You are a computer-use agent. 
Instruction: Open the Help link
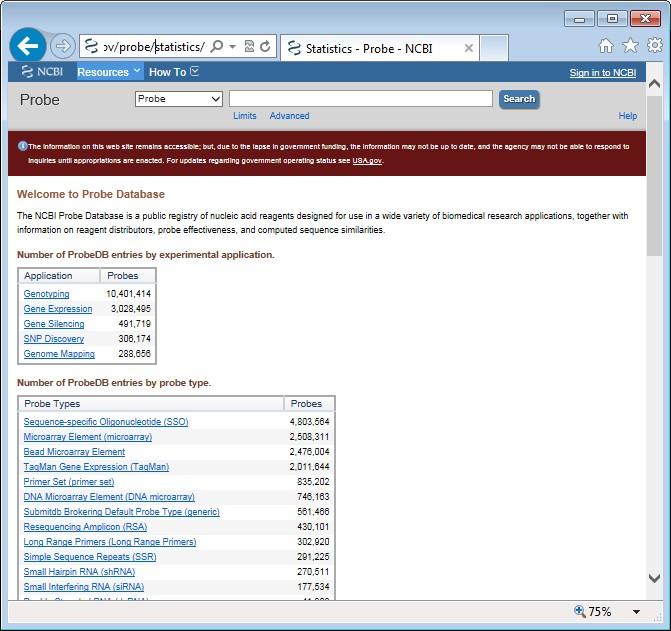[627, 116]
